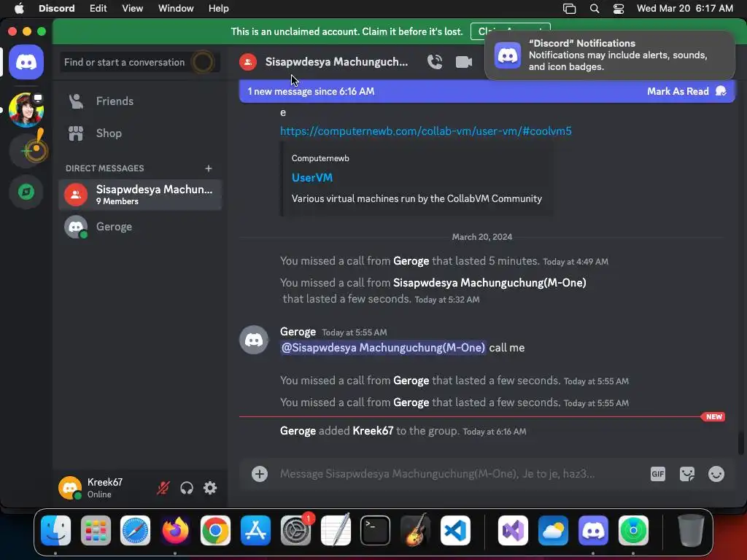Open Discord from the Dock
This screenshot has width=747, height=560.
point(593,531)
